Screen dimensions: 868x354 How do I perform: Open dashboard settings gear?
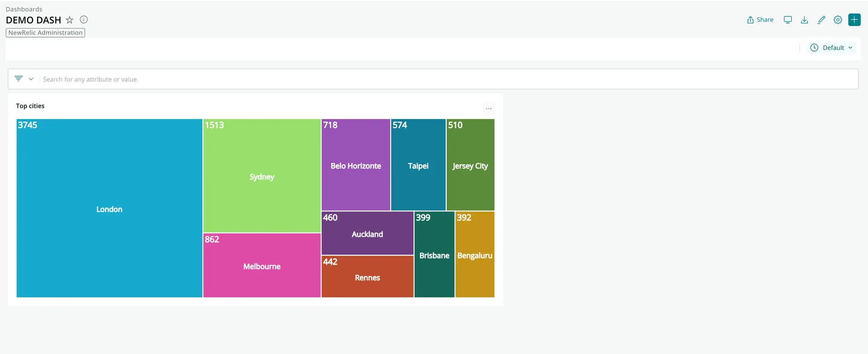(838, 20)
